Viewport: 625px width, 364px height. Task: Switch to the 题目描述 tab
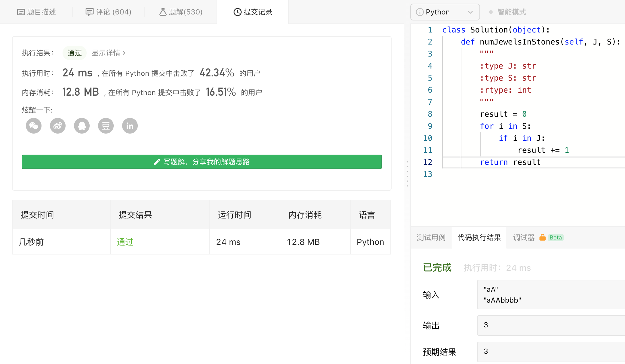[x=36, y=12]
